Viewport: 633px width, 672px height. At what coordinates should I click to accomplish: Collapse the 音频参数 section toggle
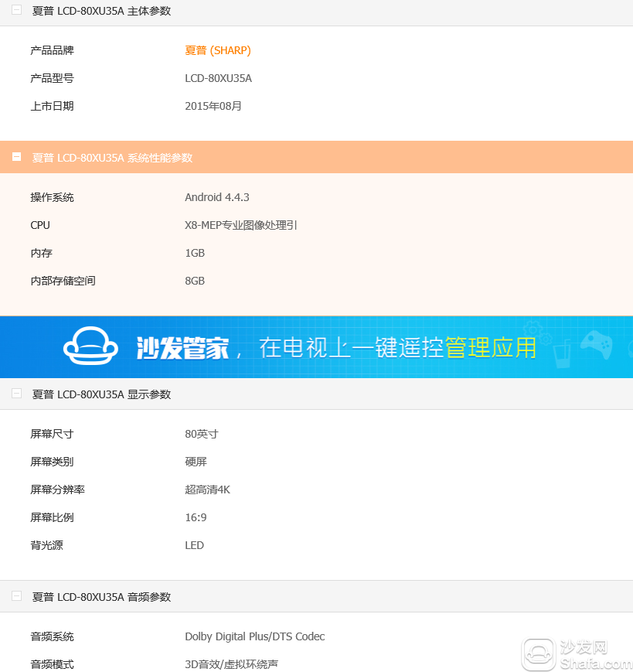point(17,596)
